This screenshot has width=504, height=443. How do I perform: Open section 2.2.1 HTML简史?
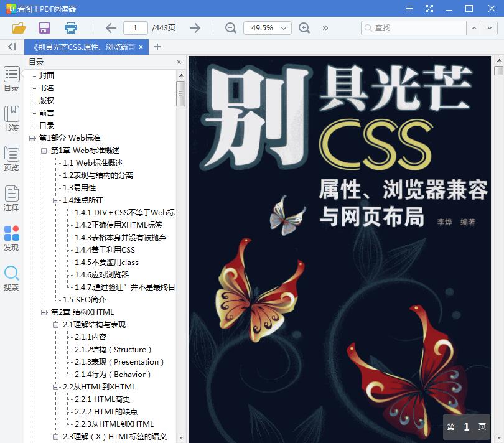coord(103,399)
